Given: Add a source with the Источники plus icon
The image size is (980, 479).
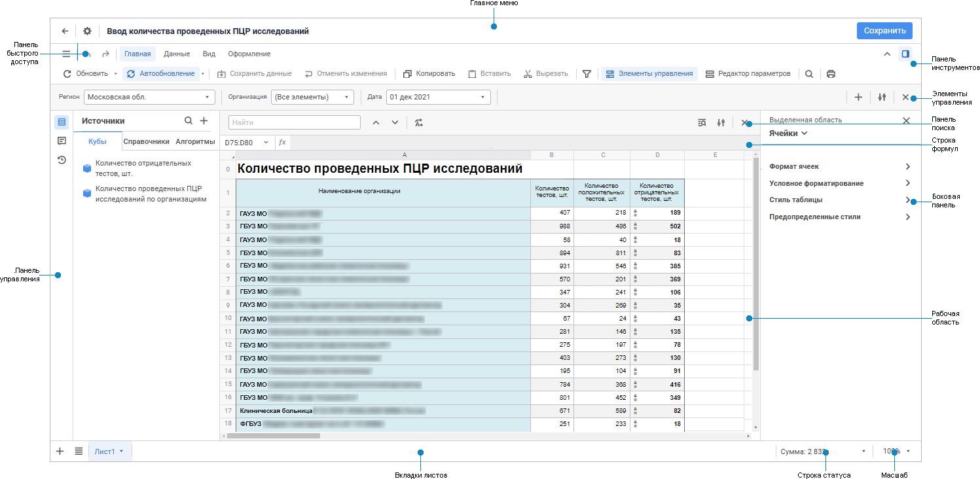Looking at the screenshot, I should click(x=204, y=120).
